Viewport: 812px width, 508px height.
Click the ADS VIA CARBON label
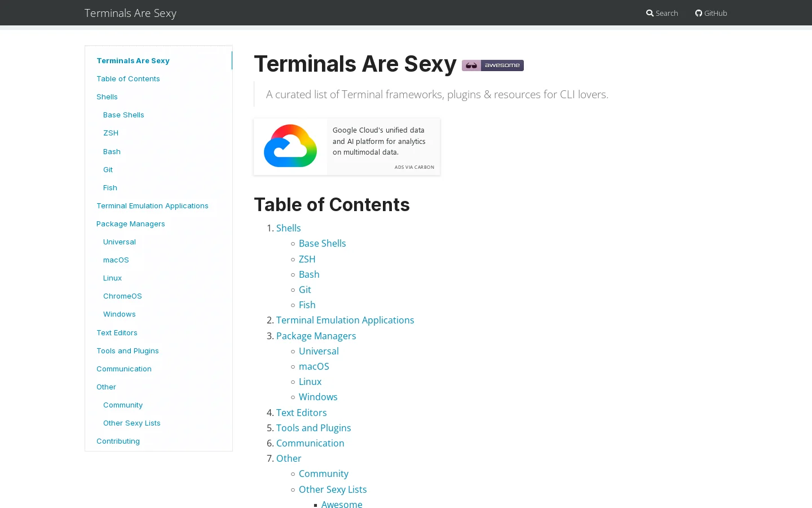click(x=414, y=167)
